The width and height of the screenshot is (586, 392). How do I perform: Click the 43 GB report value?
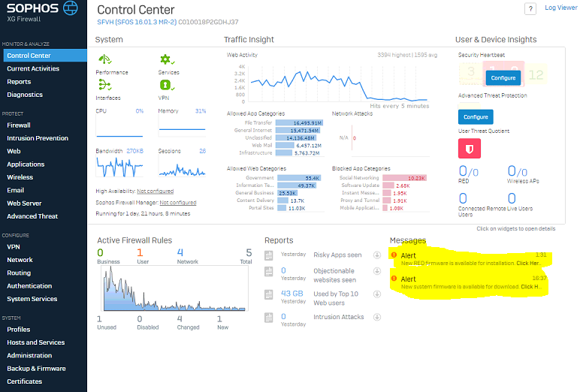coord(292,294)
